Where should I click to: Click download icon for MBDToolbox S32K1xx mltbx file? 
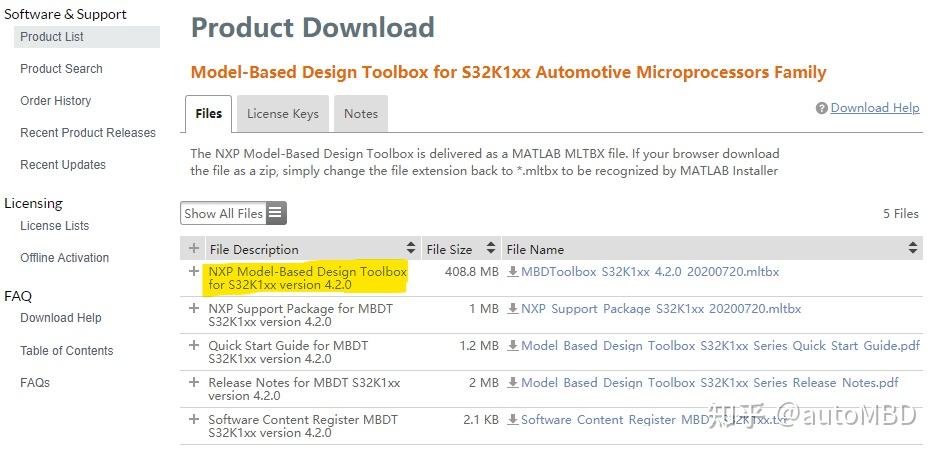[x=513, y=272]
